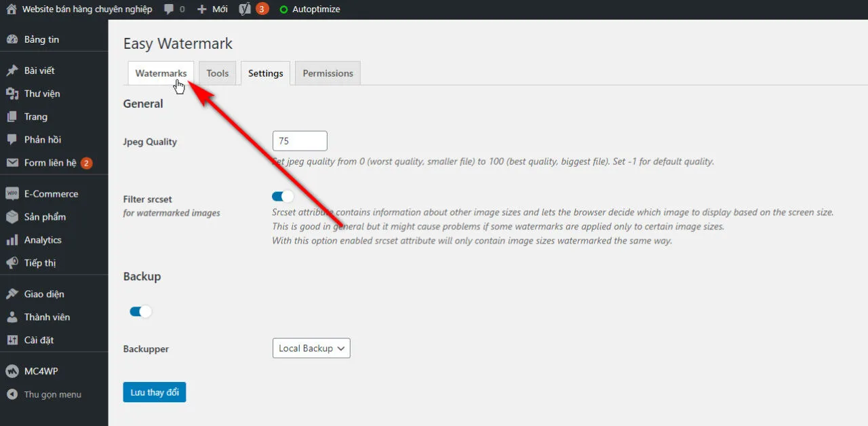The width and height of the screenshot is (868, 426).
Task: Open Giao diện in the sidebar
Action: pyautogui.click(x=44, y=294)
